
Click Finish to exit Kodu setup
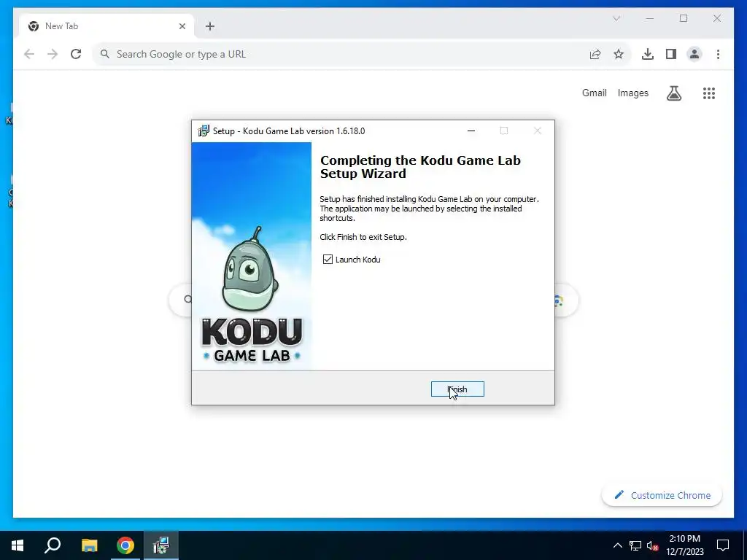[457, 389]
